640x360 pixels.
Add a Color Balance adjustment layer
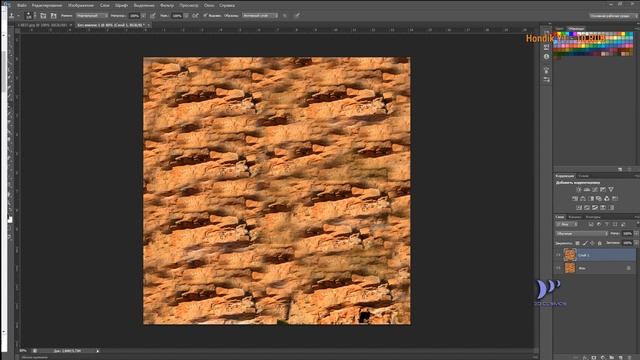click(x=582, y=198)
